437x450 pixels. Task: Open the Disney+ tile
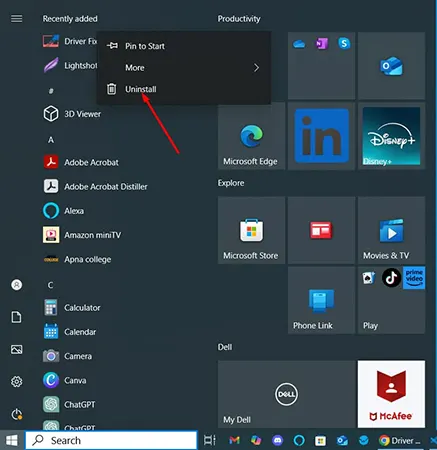pyautogui.click(x=391, y=136)
